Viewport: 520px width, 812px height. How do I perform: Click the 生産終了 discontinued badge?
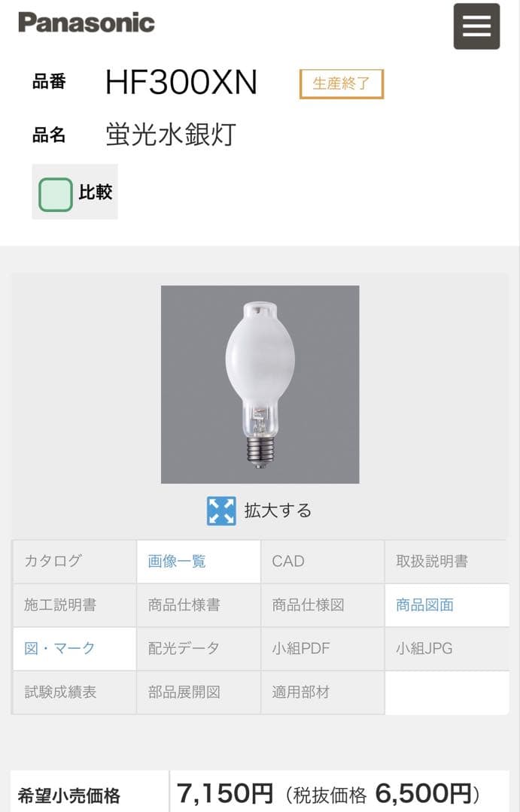tap(342, 85)
